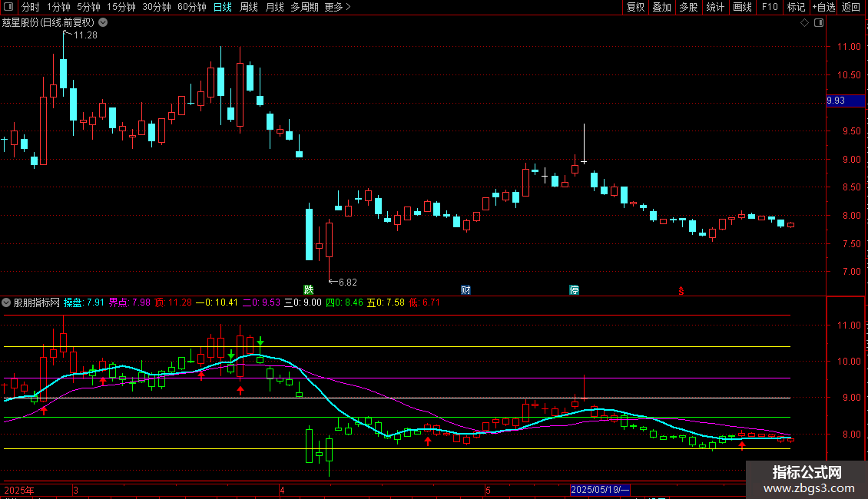Expand indicator menu beside 股朋指标网

click(6, 302)
